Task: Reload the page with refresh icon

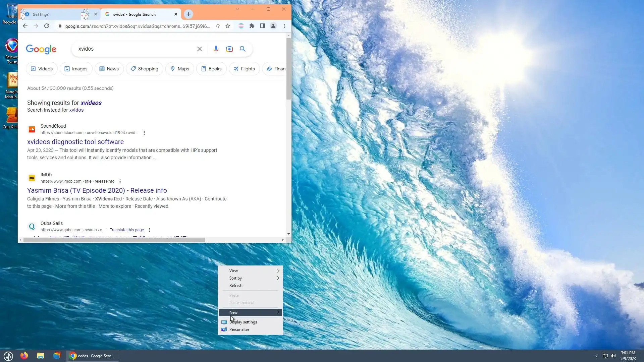Action: (x=47, y=26)
